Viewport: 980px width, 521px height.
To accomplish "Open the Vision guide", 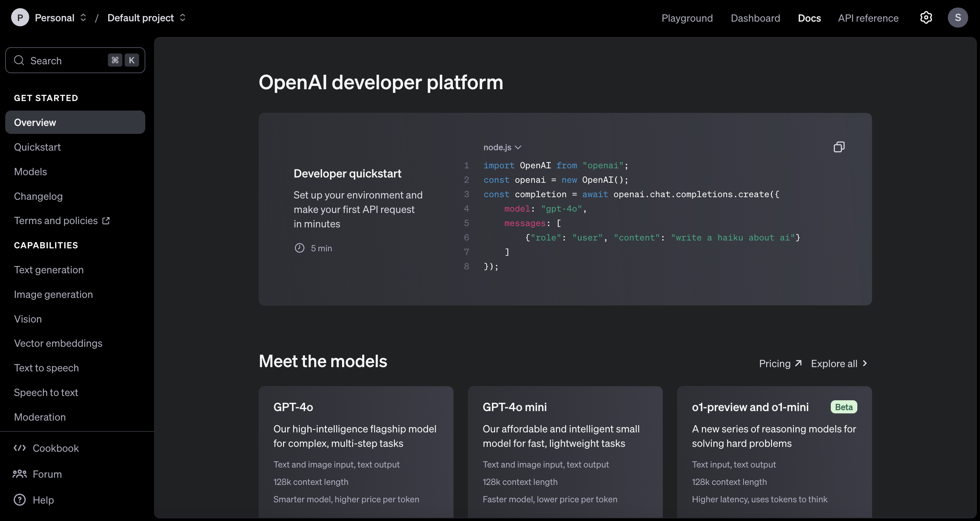I will [x=28, y=319].
